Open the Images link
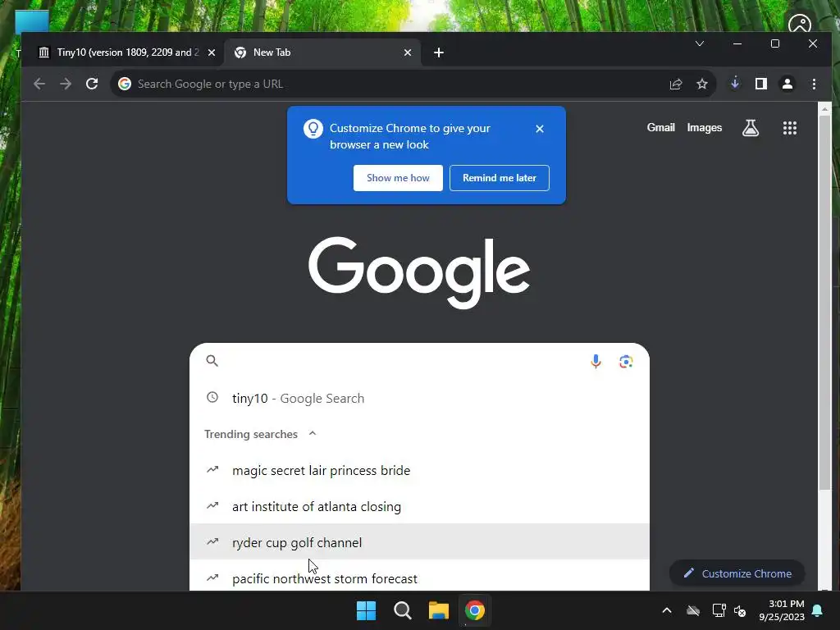Image resolution: width=840 pixels, height=630 pixels. click(705, 127)
